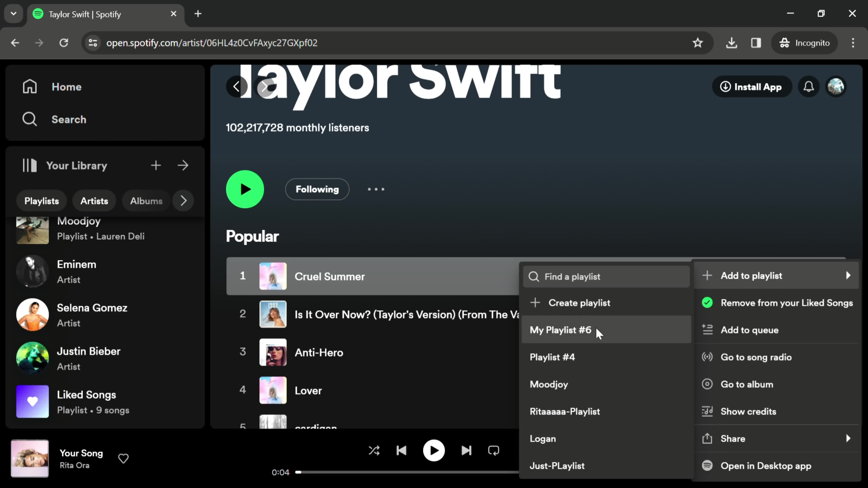Add song to My Playlist #6
The width and height of the screenshot is (868, 488).
pyautogui.click(x=606, y=330)
